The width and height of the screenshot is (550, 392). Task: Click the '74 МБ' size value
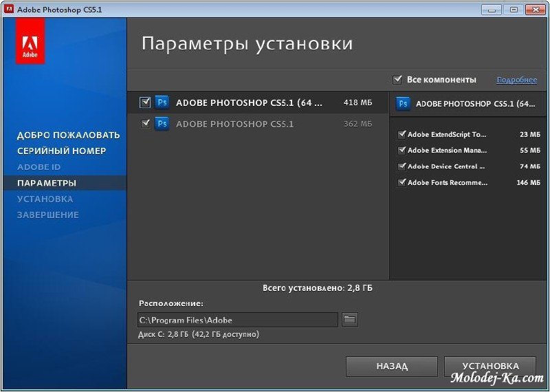pyautogui.click(x=530, y=166)
